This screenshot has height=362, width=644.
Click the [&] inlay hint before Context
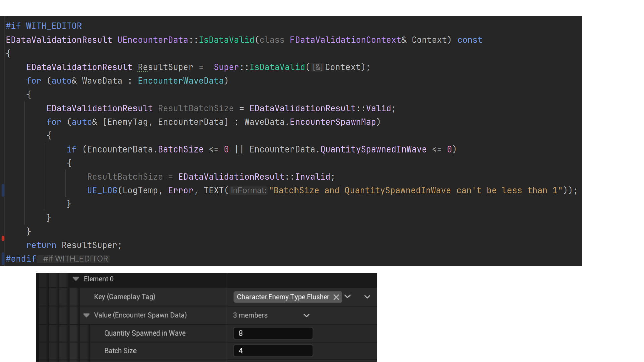[x=317, y=67]
